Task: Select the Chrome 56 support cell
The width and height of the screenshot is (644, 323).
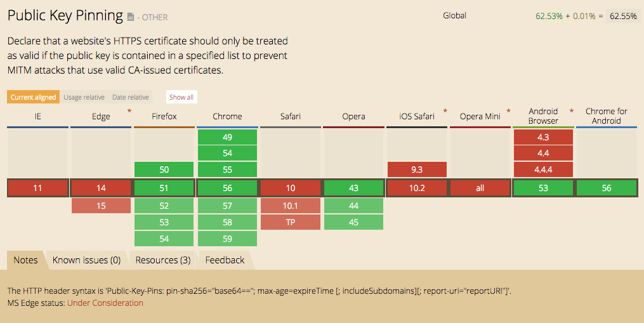Action: coord(227,188)
